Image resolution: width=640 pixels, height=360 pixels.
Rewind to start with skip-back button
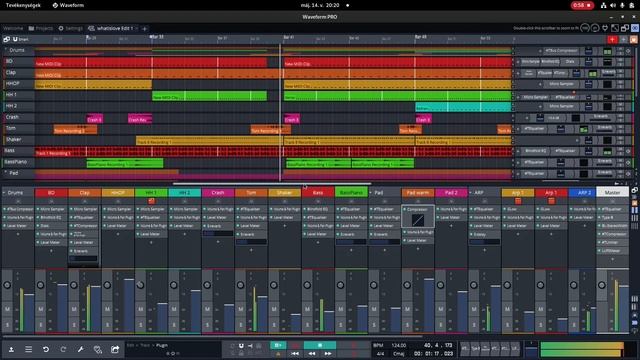[x=295, y=353]
